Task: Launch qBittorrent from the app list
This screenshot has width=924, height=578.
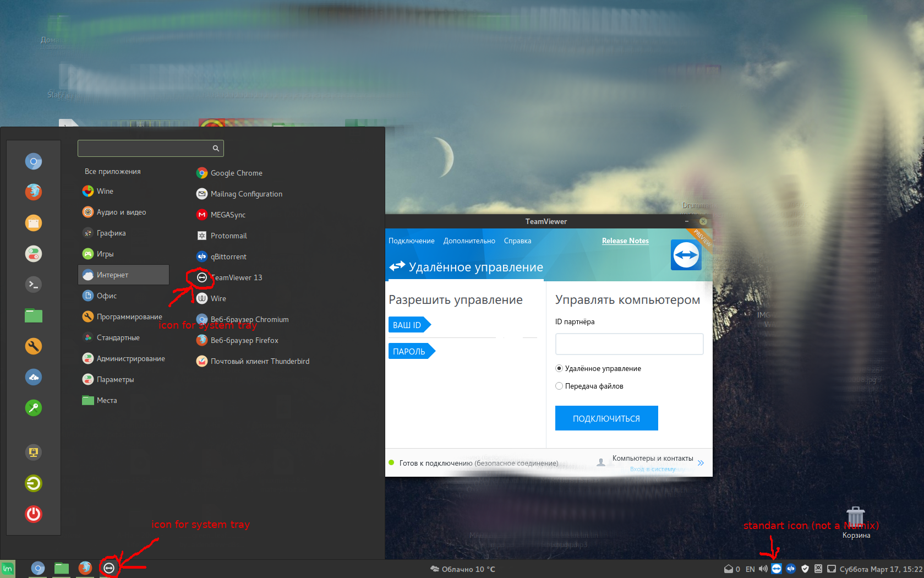Action: click(x=221, y=257)
